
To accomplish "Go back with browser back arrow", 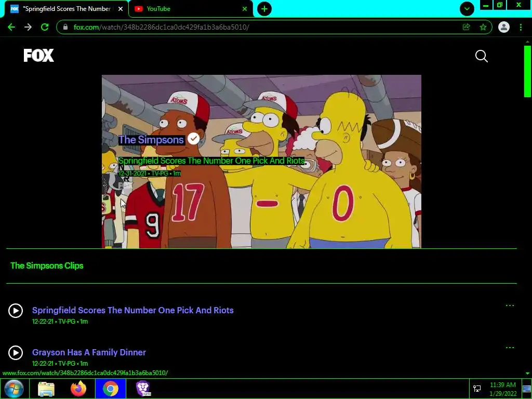I will (11, 27).
